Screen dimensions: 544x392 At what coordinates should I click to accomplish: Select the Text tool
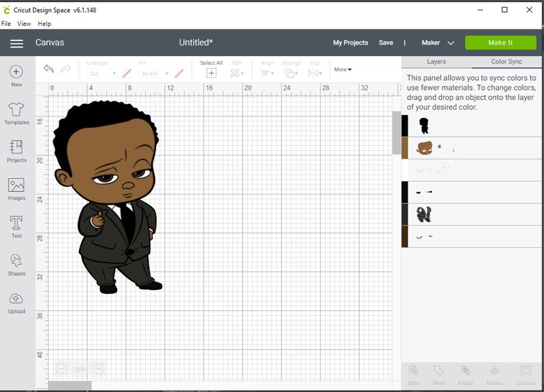pyautogui.click(x=16, y=227)
